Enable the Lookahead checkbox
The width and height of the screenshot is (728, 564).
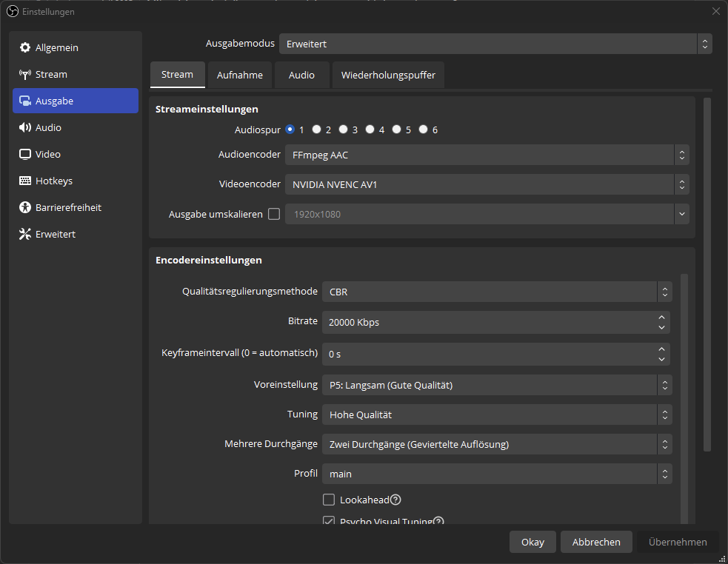329,500
